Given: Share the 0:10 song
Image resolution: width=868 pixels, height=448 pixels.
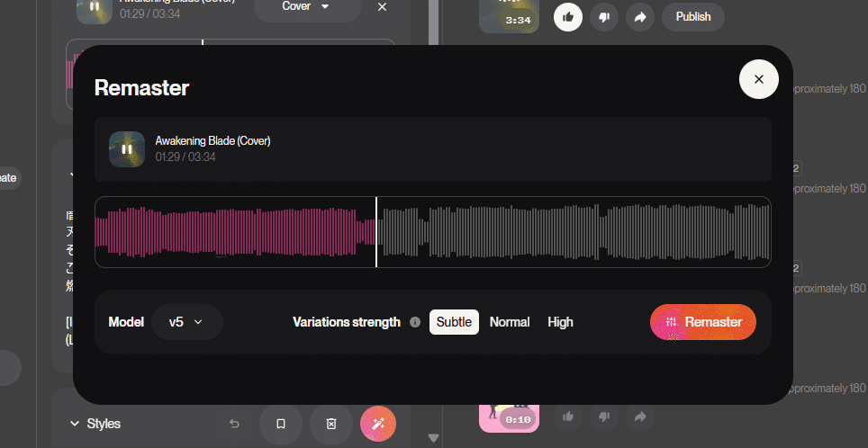Looking at the screenshot, I should pos(640,417).
